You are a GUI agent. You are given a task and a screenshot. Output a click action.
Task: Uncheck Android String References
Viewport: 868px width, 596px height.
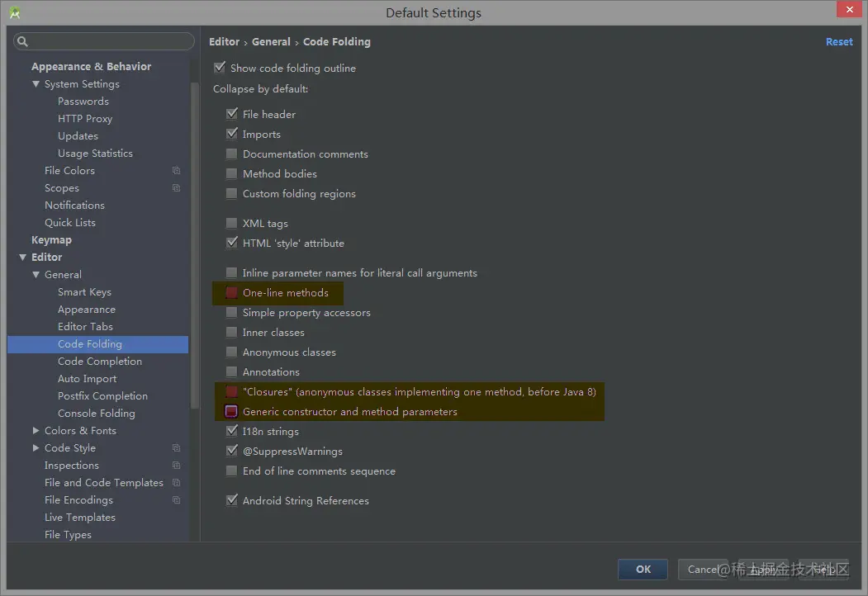pos(232,500)
